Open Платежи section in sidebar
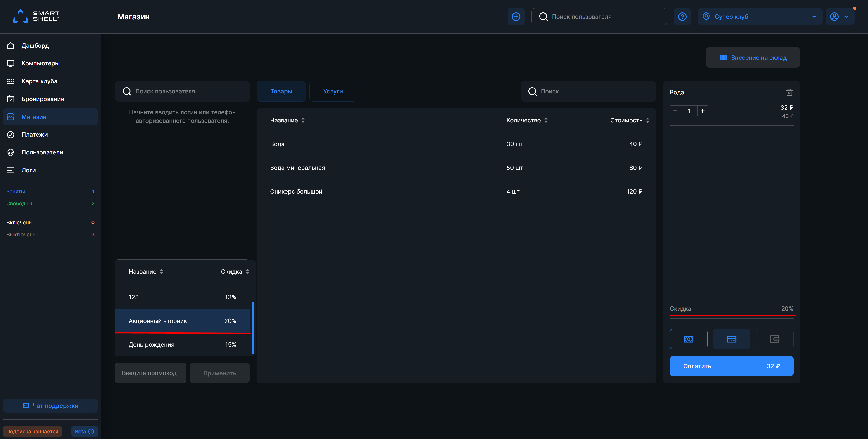 [x=34, y=134]
